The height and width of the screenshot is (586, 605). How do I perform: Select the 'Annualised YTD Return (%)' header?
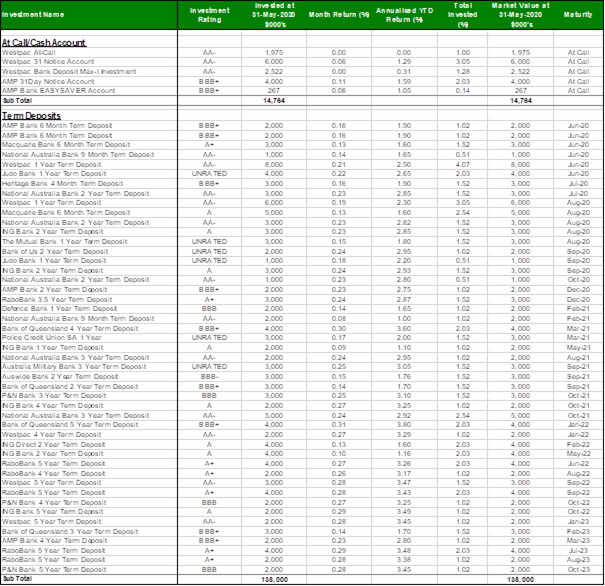click(404, 15)
